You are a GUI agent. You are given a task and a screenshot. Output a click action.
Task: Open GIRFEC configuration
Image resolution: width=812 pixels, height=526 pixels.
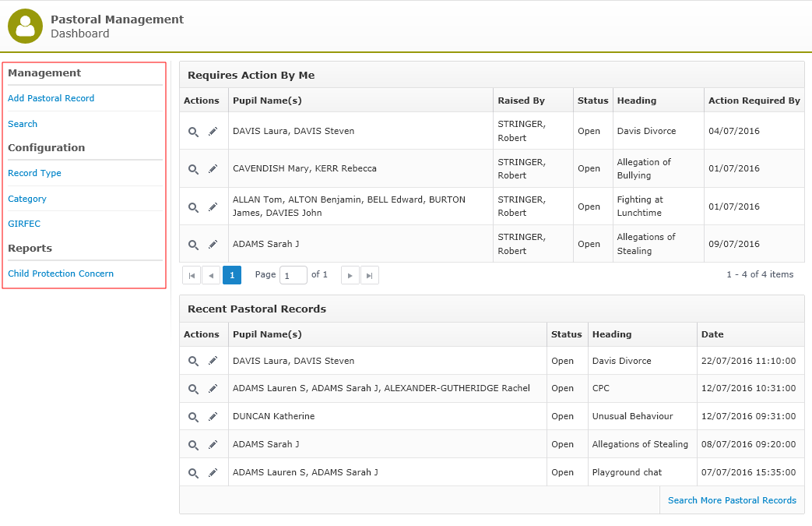click(x=24, y=224)
